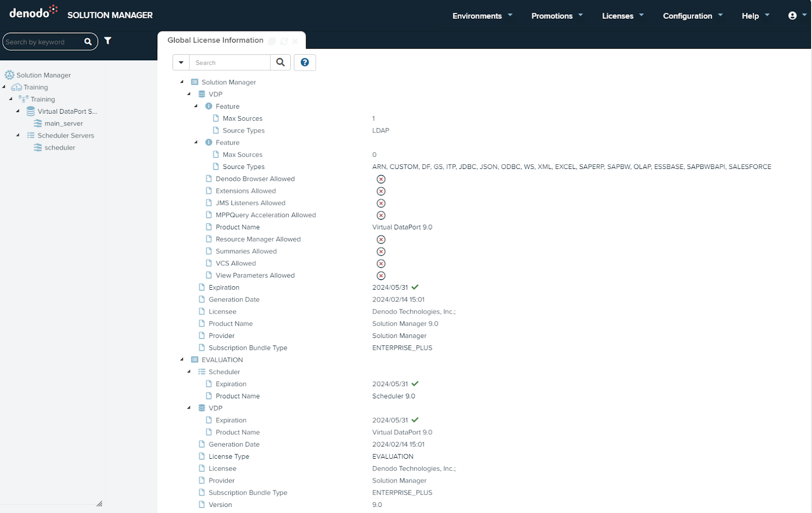Click the 'Solution Manager 9.0' product name value
Viewport: 812px width, 513px height.
pyautogui.click(x=405, y=323)
